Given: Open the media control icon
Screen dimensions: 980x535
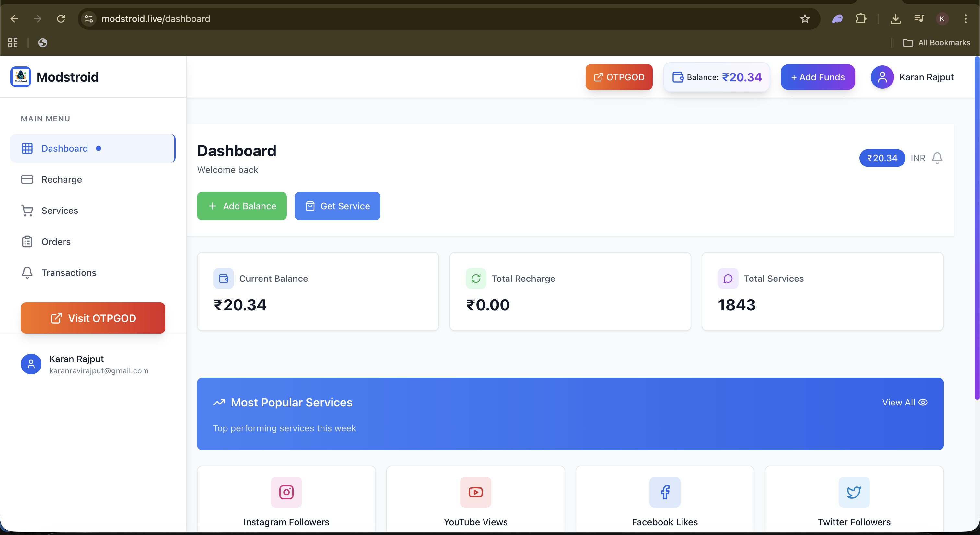Looking at the screenshot, I should pyautogui.click(x=919, y=19).
